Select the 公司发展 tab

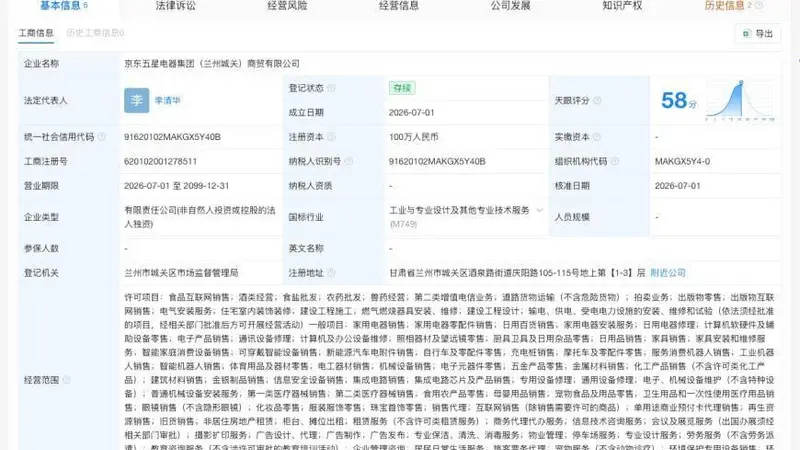[511, 6]
